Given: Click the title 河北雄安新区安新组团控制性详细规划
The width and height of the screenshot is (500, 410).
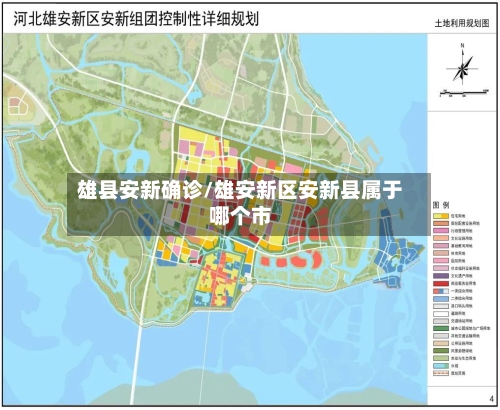Looking at the screenshot, I should point(136,19).
